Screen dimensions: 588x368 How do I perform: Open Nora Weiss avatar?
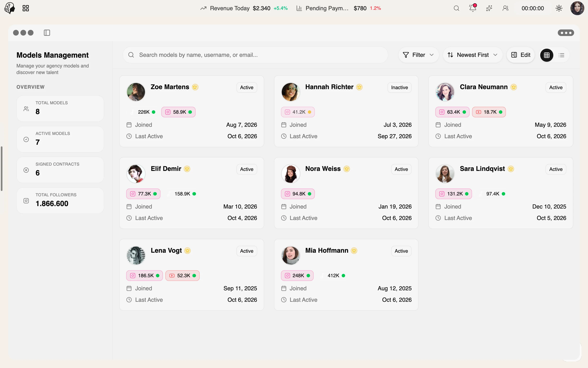click(x=290, y=174)
